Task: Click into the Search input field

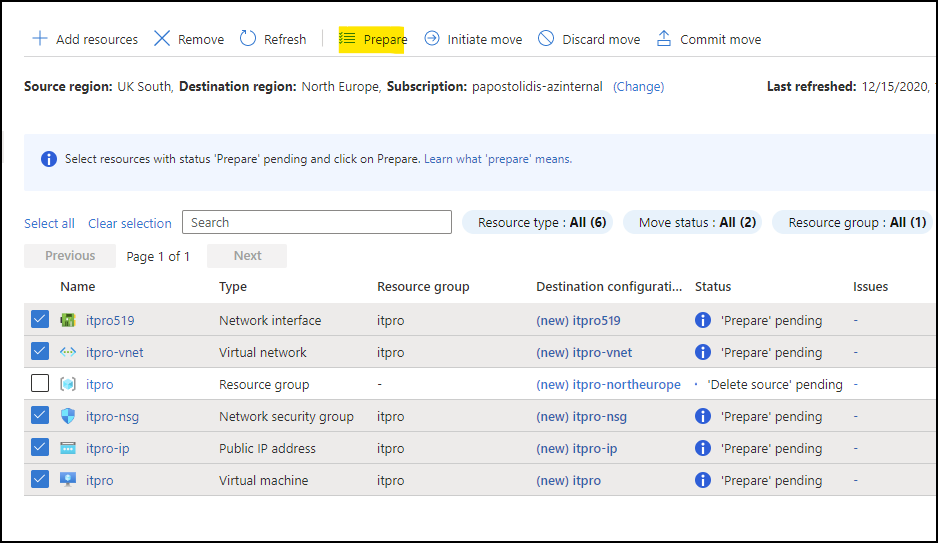Action: click(317, 222)
